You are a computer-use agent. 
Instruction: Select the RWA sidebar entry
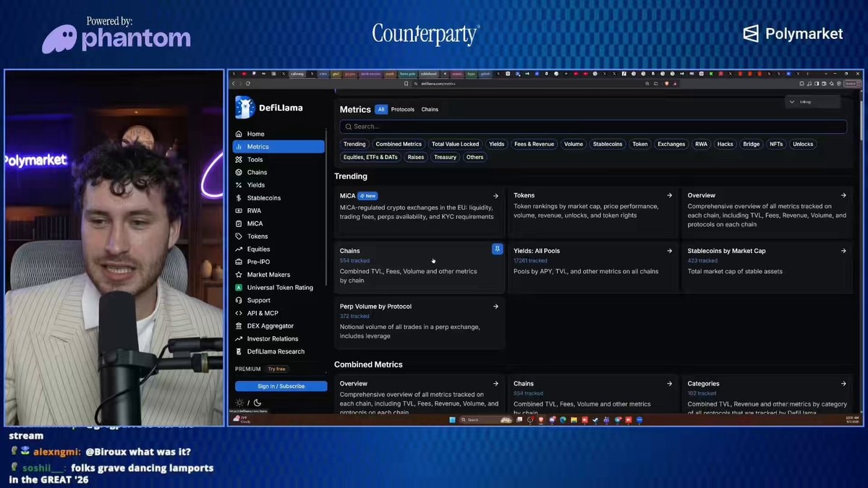[278, 211]
